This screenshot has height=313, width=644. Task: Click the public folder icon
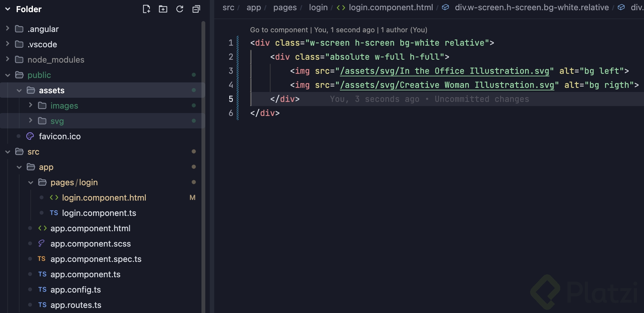click(x=19, y=75)
